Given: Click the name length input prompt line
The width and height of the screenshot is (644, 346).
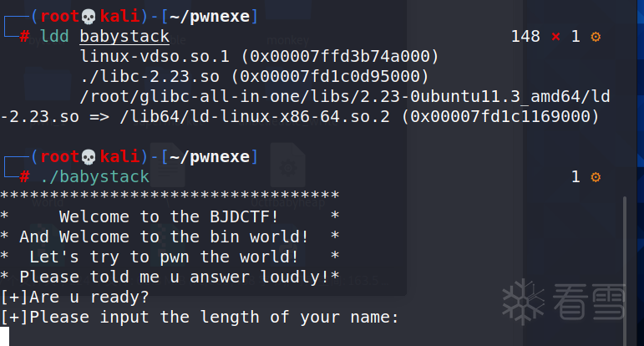Looking at the screenshot, I should click(x=199, y=318).
